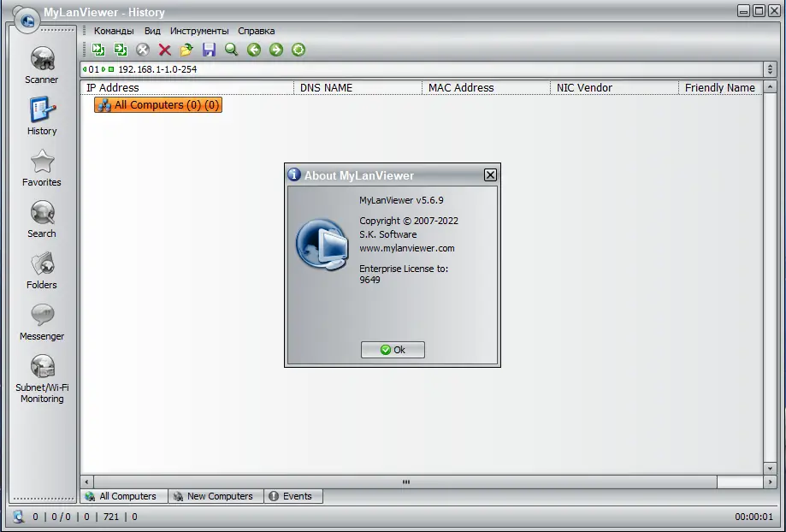Sort by Friendly Name column header
The image size is (786, 532).
pyautogui.click(x=720, y=88)
